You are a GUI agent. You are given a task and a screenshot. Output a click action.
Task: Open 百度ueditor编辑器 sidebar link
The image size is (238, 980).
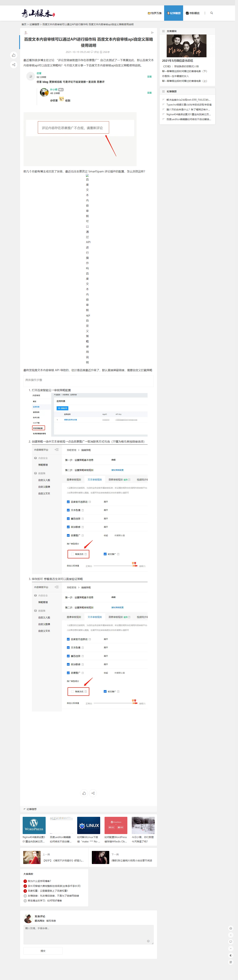[189, 119]
